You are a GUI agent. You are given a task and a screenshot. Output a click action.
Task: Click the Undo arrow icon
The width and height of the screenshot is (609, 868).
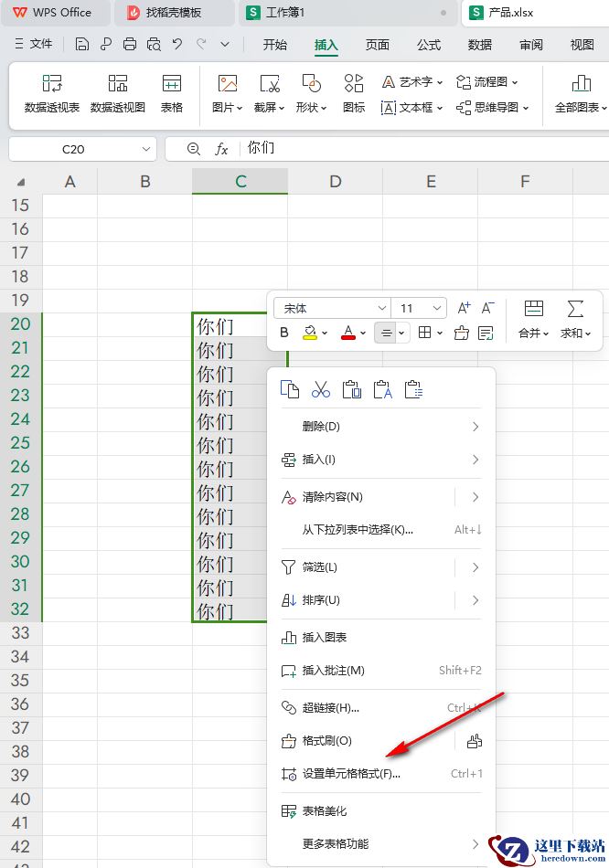177,44
